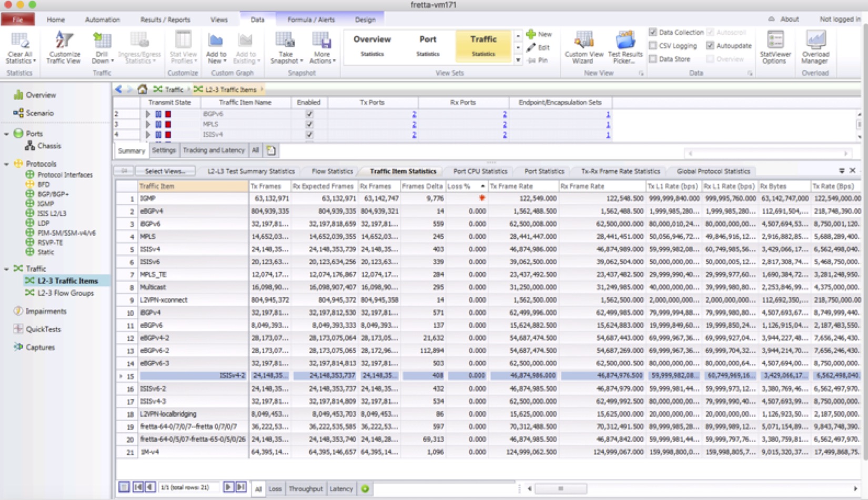Open Tx Ports link for iBGPv6 row
The height and width of the screenshot is (500, 868).
414,114
